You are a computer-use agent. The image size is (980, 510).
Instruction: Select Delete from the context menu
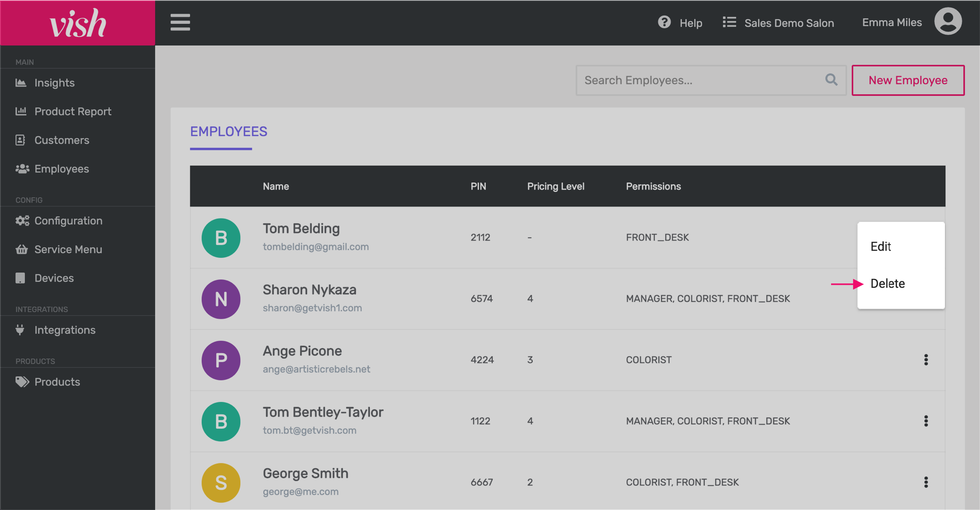(887, 284)
